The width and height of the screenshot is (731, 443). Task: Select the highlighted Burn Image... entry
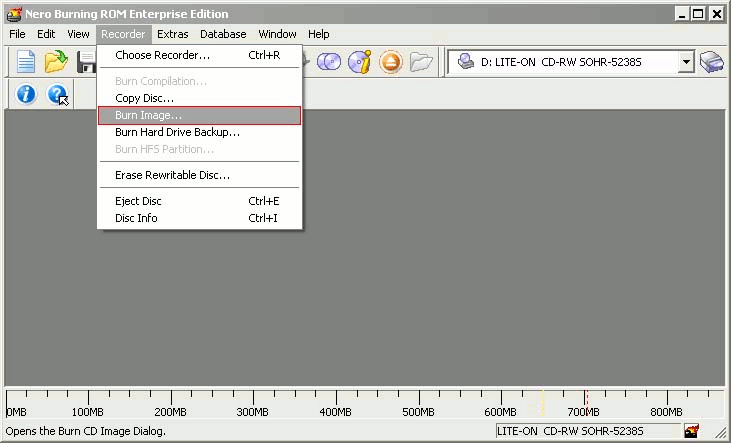[200, 115]
